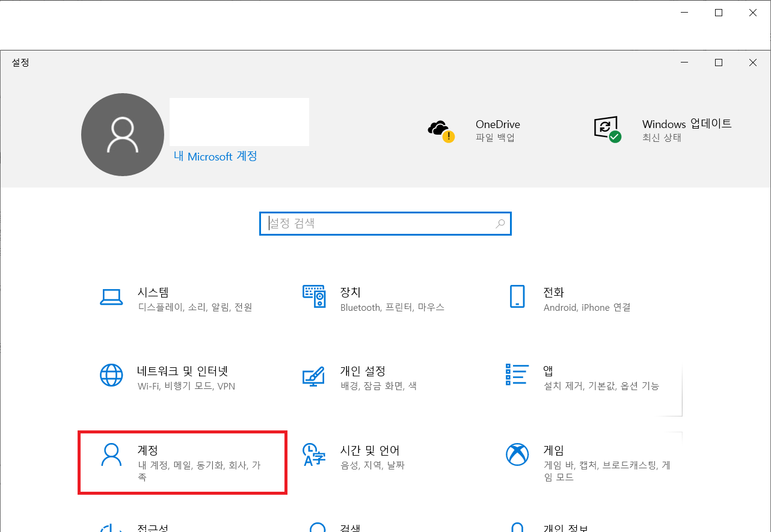Image resolution: width=771 pixels, height=532 pixels.
Task: Click the Windows 업데이트 status icon
Action: coord(607,128)
